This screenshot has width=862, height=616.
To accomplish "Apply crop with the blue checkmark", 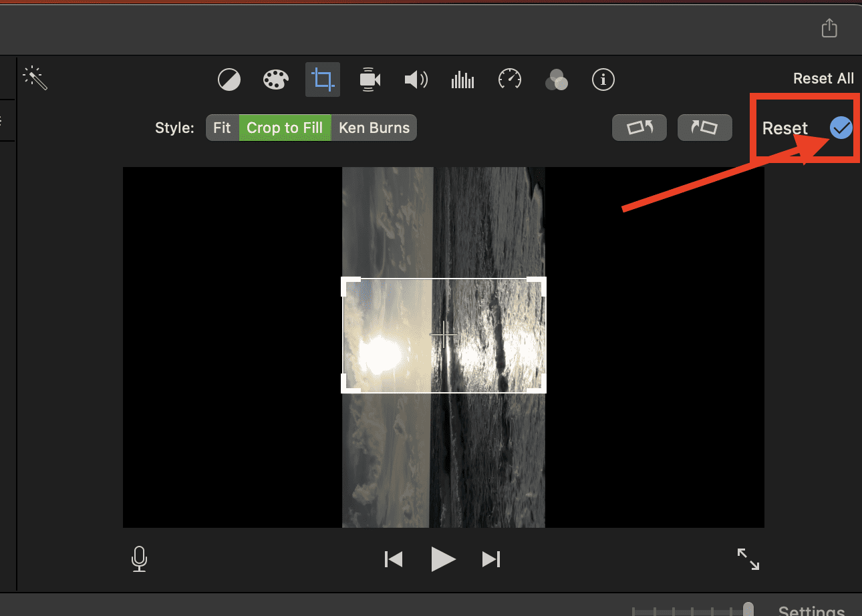I will (841, 128).
